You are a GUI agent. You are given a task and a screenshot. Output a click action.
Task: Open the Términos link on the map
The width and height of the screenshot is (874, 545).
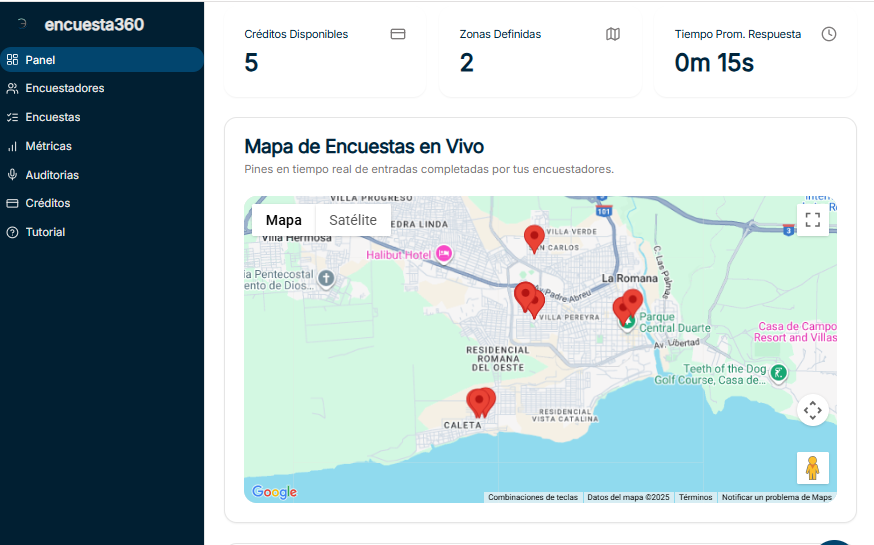695,497
